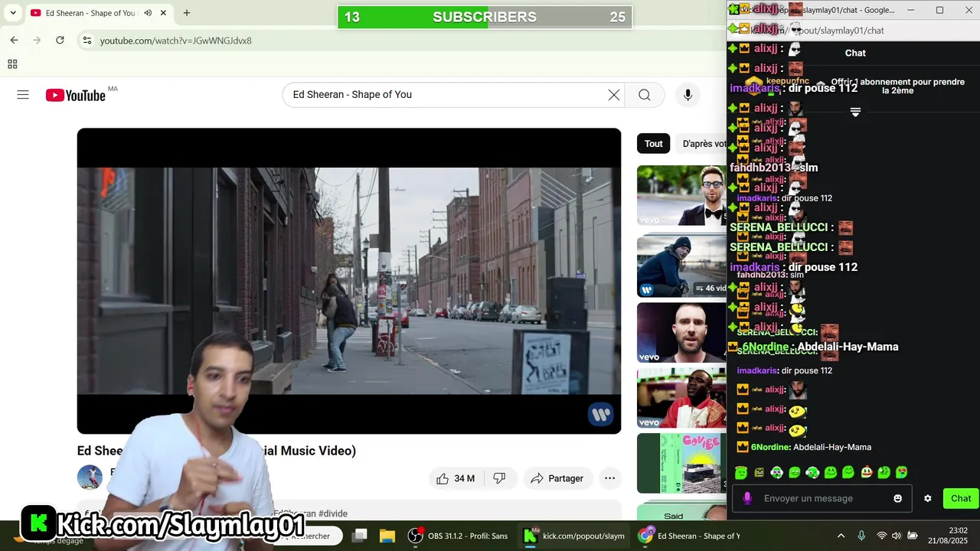Open the Offrir 1 abonnement banner
Viewport: 980px width, 551px height.
coord(897,86)
